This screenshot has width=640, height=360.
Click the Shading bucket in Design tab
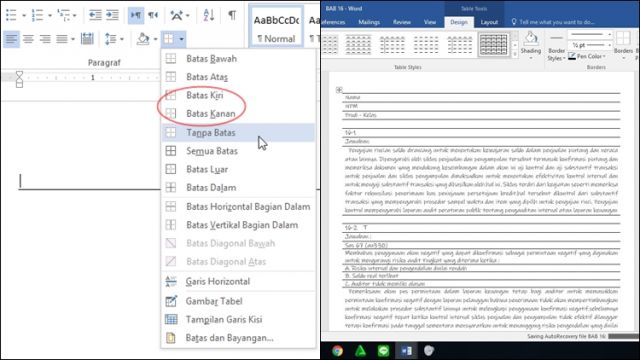click(531, 43)
